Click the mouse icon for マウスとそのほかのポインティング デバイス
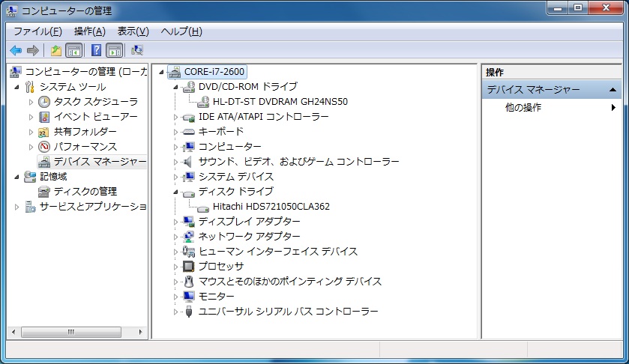Viewport: 629px width, 364px height. coord(188,282)
